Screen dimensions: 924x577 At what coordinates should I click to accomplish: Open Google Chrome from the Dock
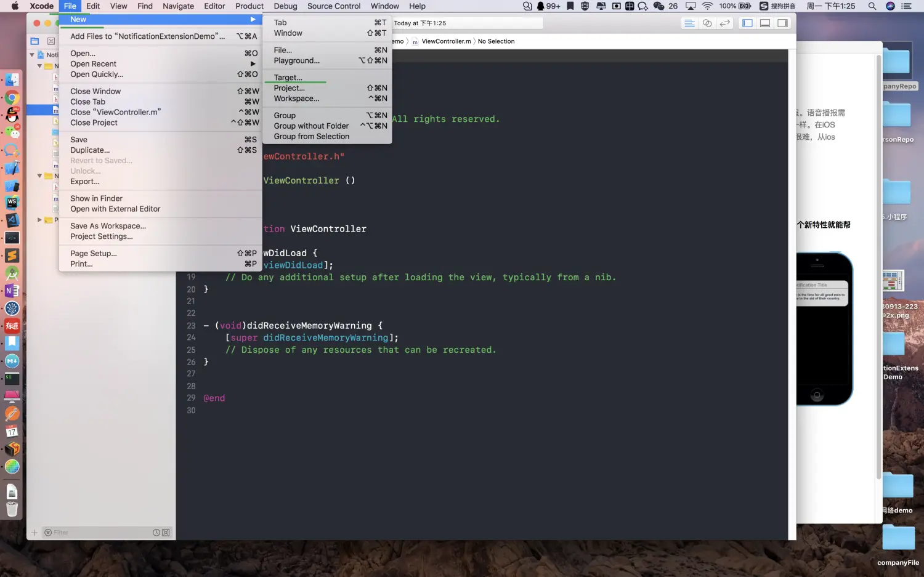coord(12,98)
